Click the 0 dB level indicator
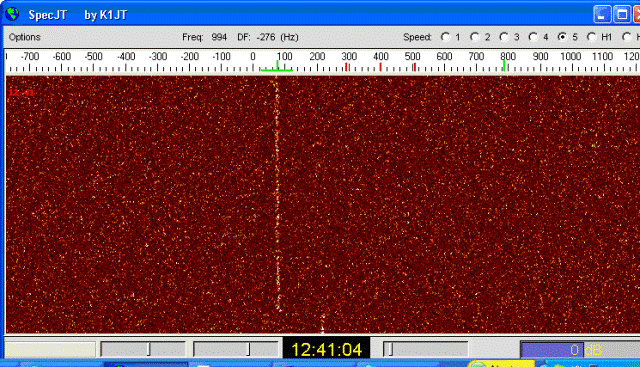 [x=580, y=350]
